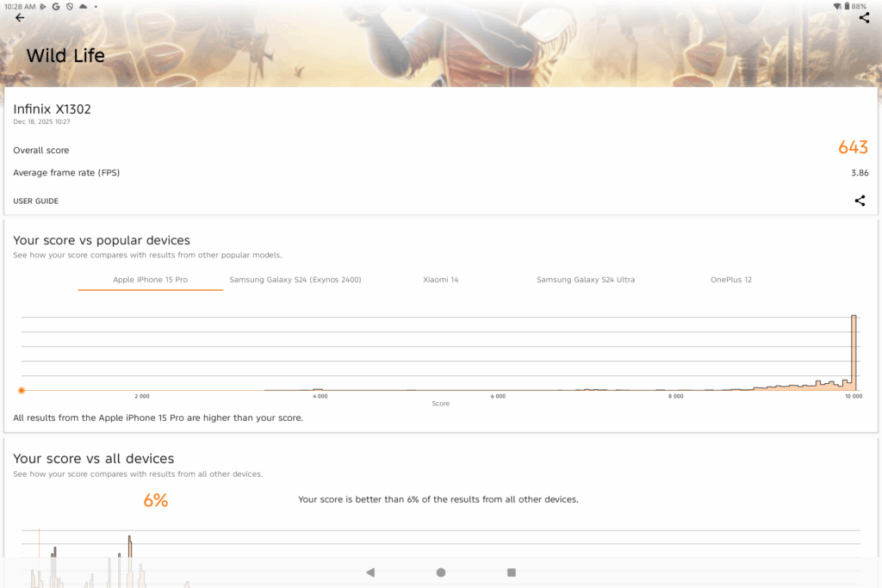Screen dimensions: 882x588
Task: Tap the Android recent apps square
Action: click(x=511, y=573)
